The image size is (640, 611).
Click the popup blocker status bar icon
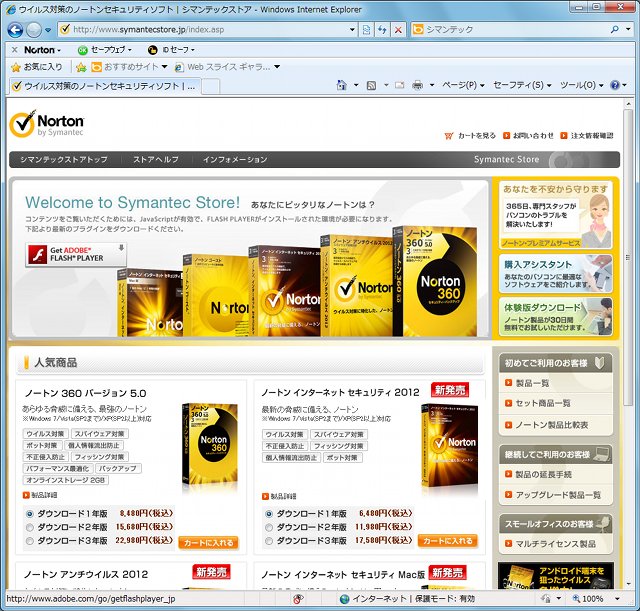click(298, 599)
